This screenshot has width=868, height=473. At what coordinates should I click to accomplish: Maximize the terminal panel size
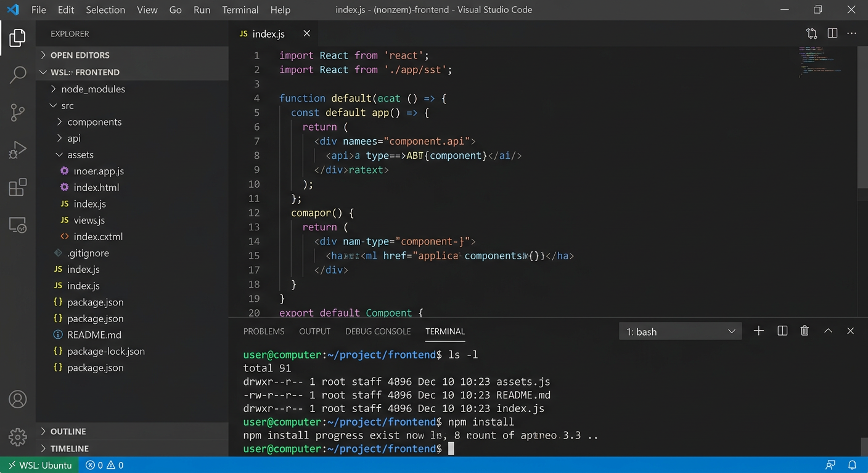[828, 331]
